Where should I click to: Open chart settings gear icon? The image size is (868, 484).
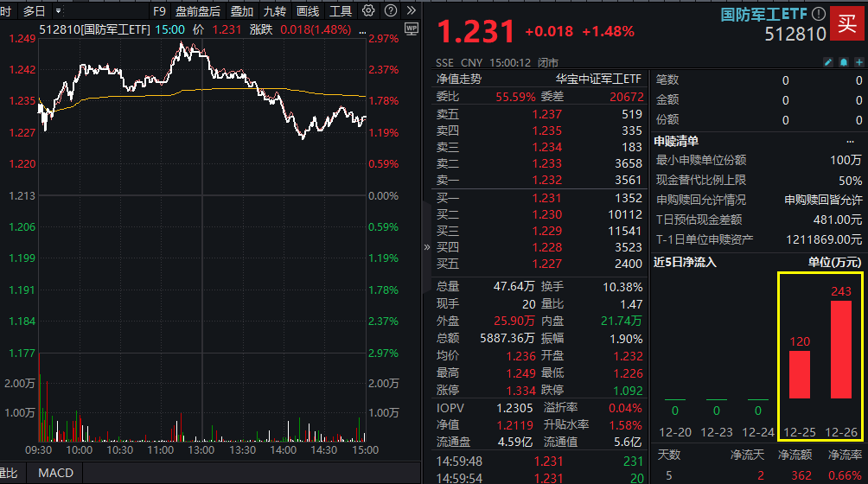pyautogui.click(x=369, y=11)
